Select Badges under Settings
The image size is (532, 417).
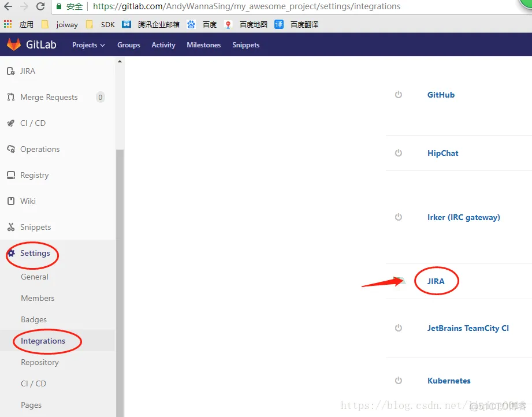pyautogui.click(x=34, y=319)
